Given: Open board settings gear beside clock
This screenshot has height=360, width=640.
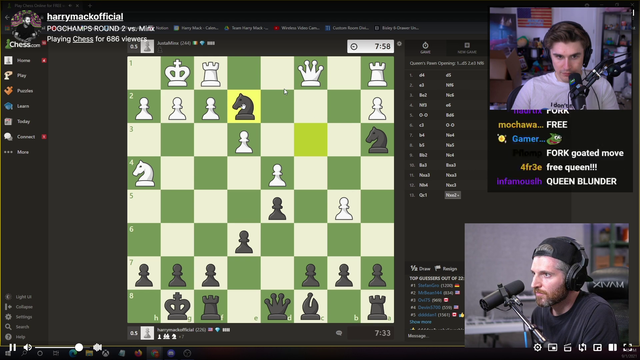Looking at the screenshot, I should click(400, 44).
